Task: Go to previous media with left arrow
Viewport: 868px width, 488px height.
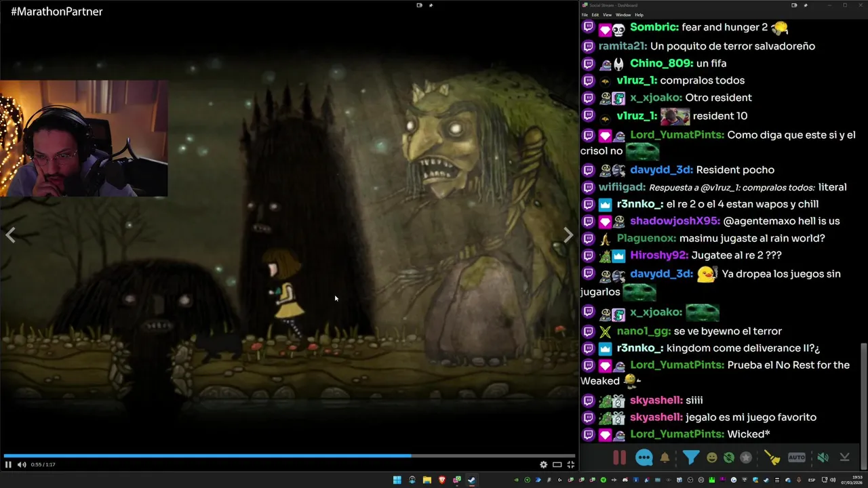Action: click(x=10, y=235)
